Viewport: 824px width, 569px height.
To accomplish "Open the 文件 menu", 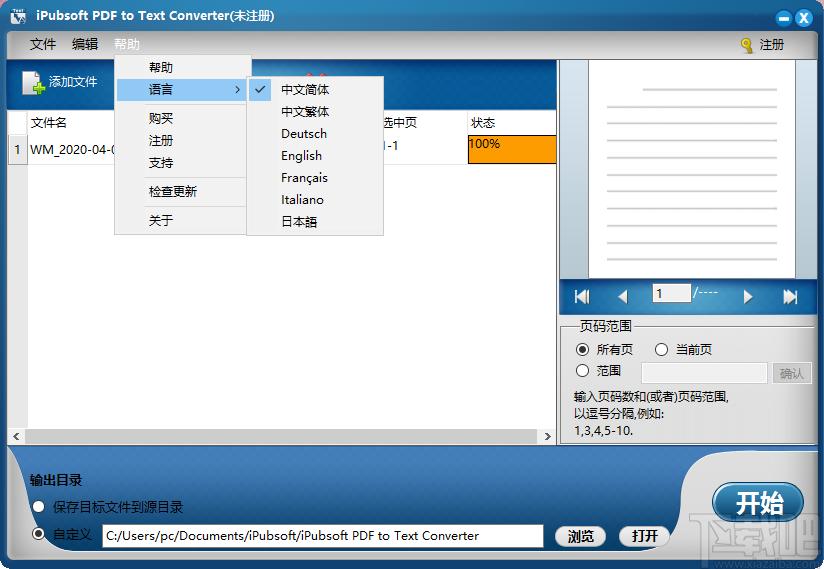I will coord(43,44).
